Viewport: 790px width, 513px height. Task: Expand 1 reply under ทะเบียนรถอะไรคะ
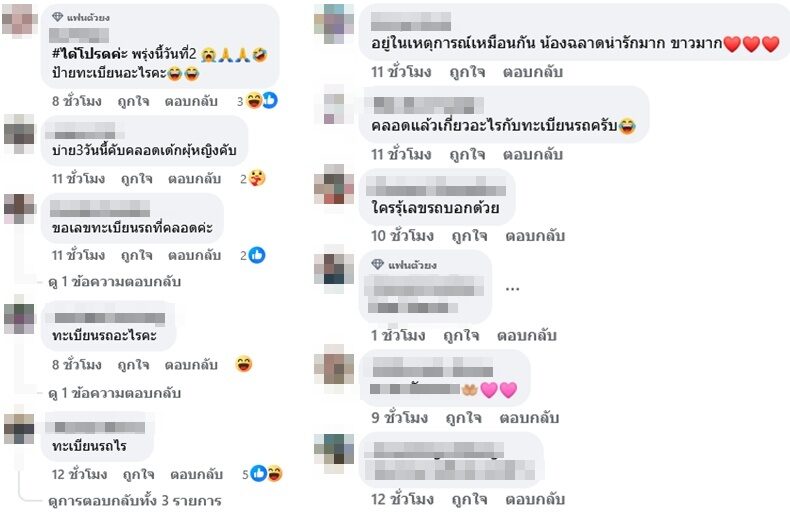(114, 393)
